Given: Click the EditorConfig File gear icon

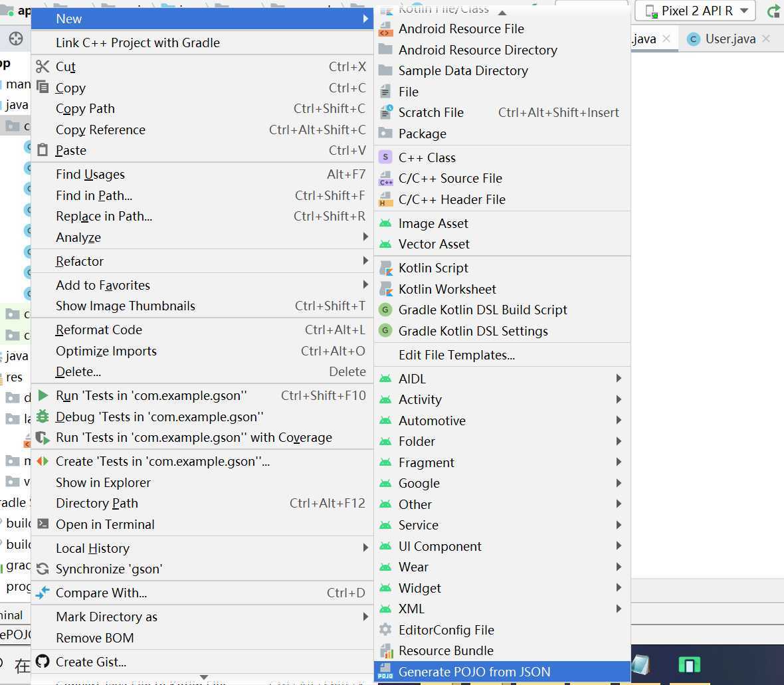Looking at the screenshot, I should [385, 629].
